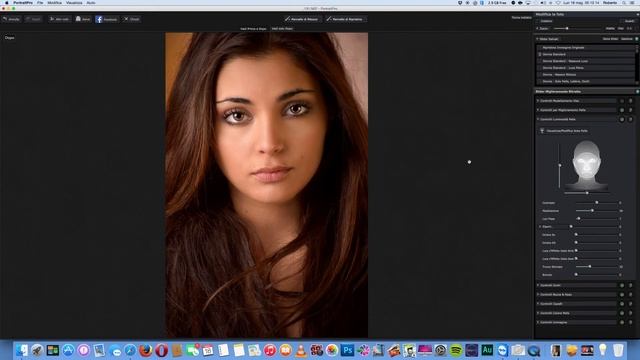Click the Ripeti redo button

[33, 19]
